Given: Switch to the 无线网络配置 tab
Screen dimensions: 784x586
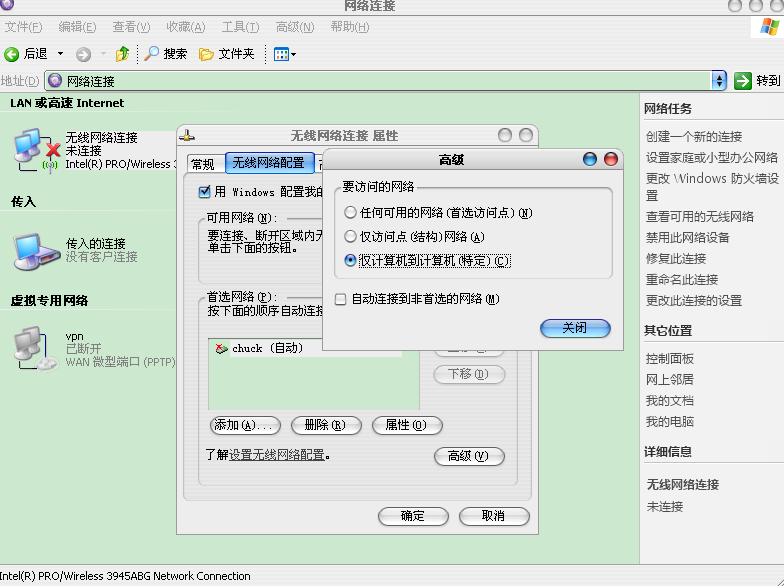Looking at the screenshot, I should click(269, 163).
